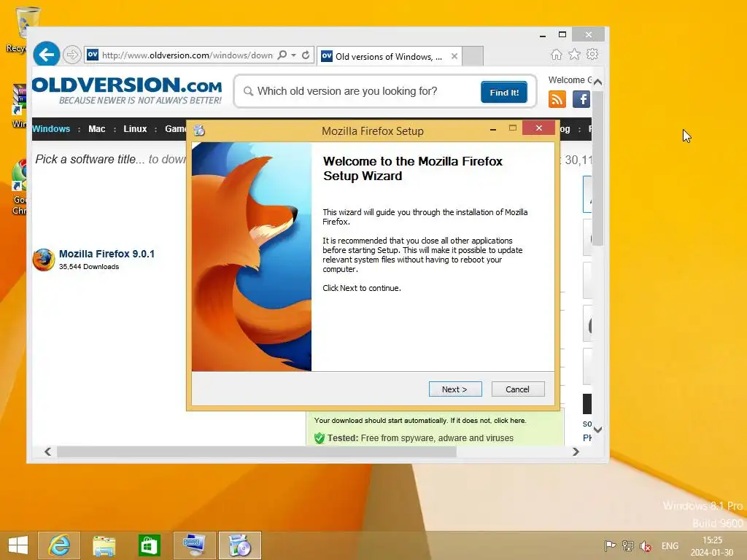
Task: Select the WinRAR desktop shortcut icon
Action: [x=19, y=106]
